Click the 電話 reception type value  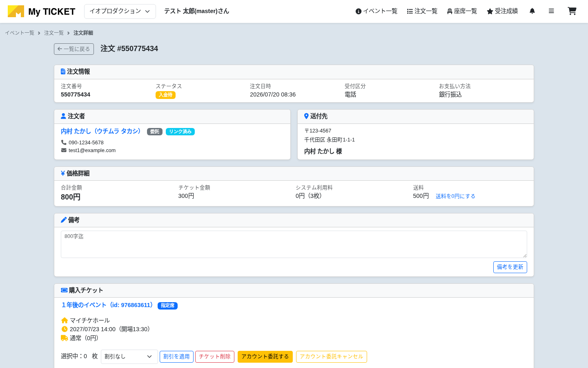click(x=350, y=94)
